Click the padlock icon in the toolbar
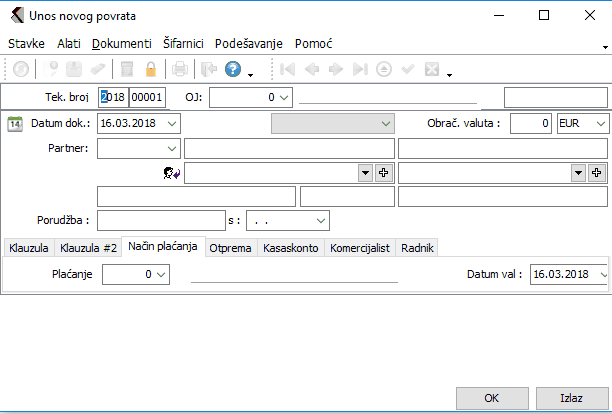 pyautogui.click(x=151, y=69)
